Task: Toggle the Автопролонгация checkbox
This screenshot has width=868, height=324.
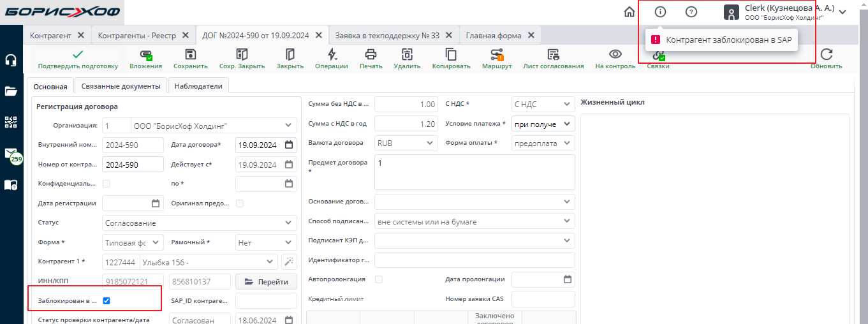Action: [x=379, y=279]
